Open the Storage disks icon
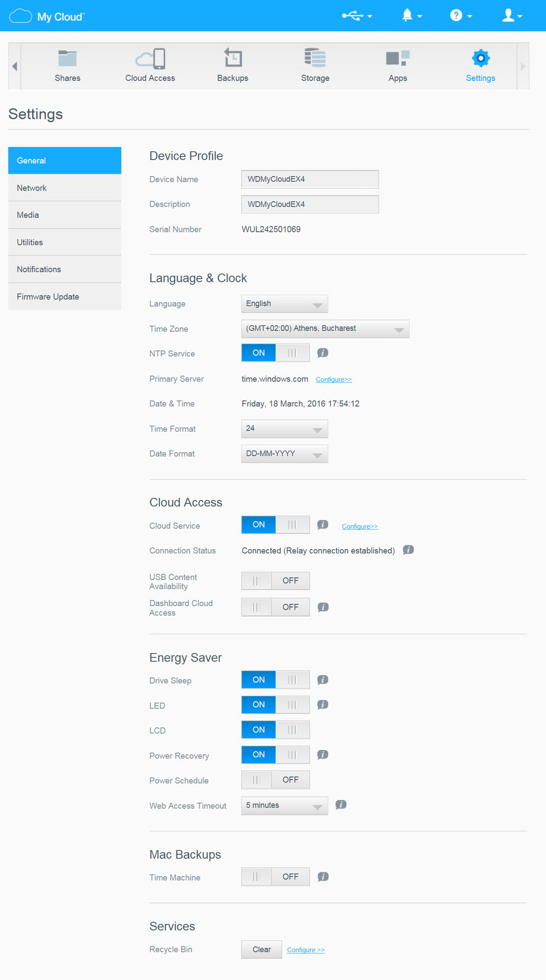Viewport: 546px width, 980px height. tap(315, 58)
